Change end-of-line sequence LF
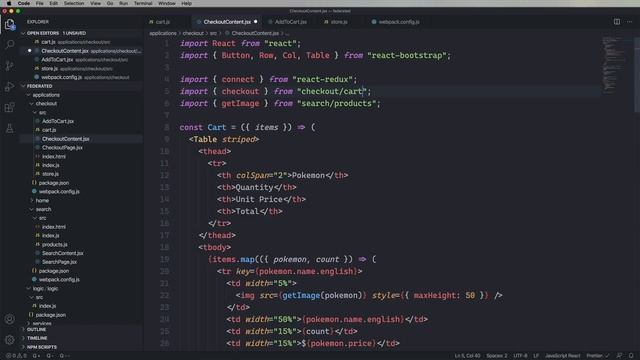The width and height of the screenshot is (640, 360). coord(536,356)
